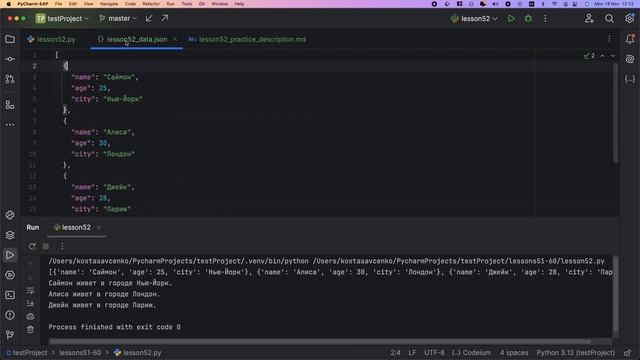Open IDE settings gear icon
This screenshot has height=360, width=640.
(x=629, y=18)
